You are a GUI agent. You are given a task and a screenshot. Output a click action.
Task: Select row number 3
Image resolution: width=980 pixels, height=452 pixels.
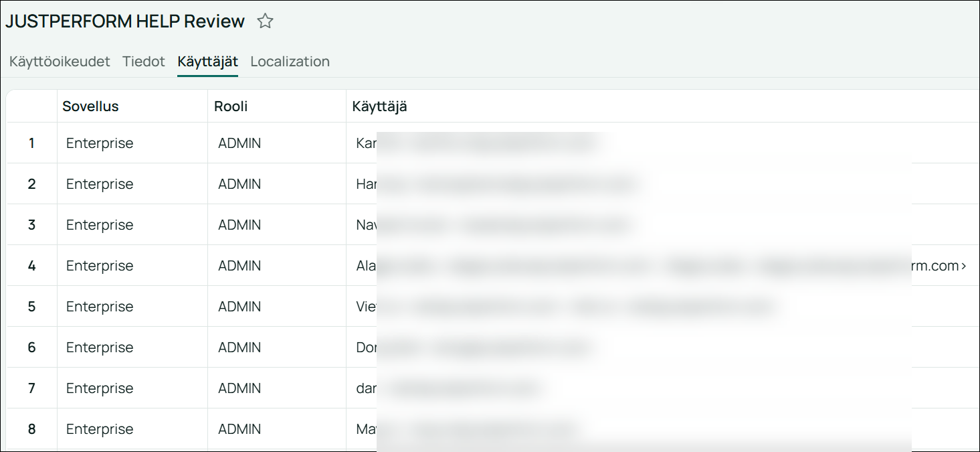point(31,225)
